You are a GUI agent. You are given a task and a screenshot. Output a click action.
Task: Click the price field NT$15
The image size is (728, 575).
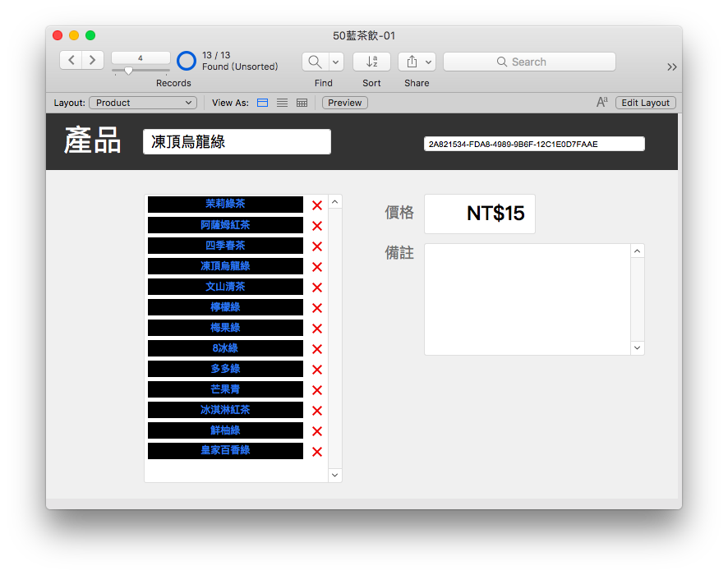coord(480,214)
